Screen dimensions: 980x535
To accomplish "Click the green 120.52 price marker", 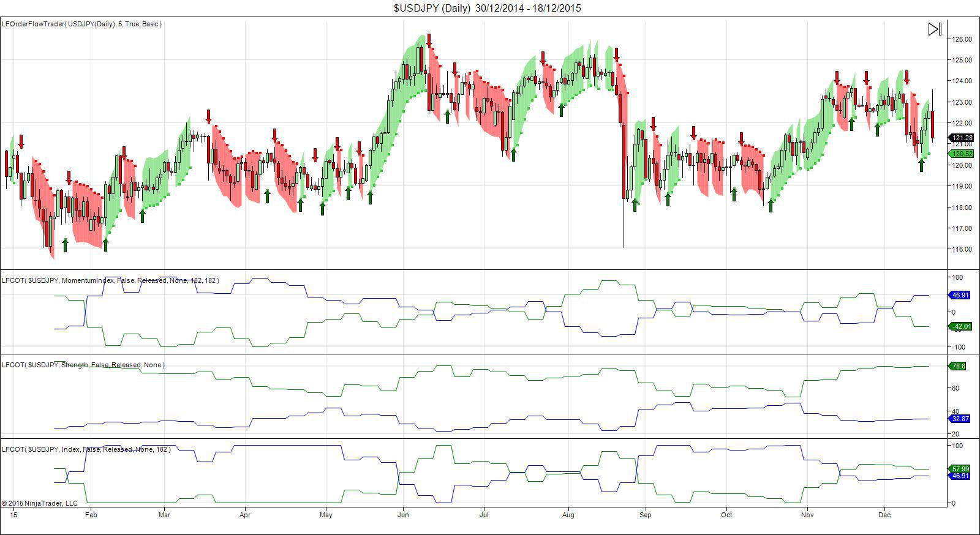I will pos(961,154).
